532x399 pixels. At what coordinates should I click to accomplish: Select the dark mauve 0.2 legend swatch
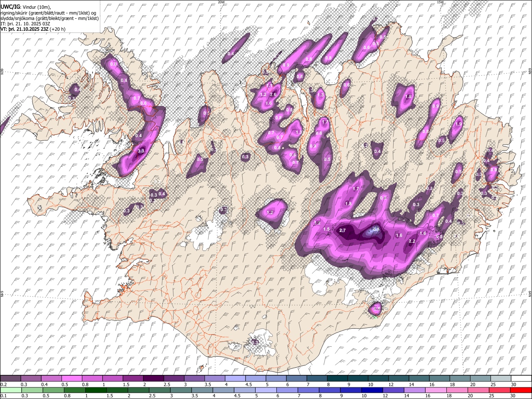click(x=10, y=379)
